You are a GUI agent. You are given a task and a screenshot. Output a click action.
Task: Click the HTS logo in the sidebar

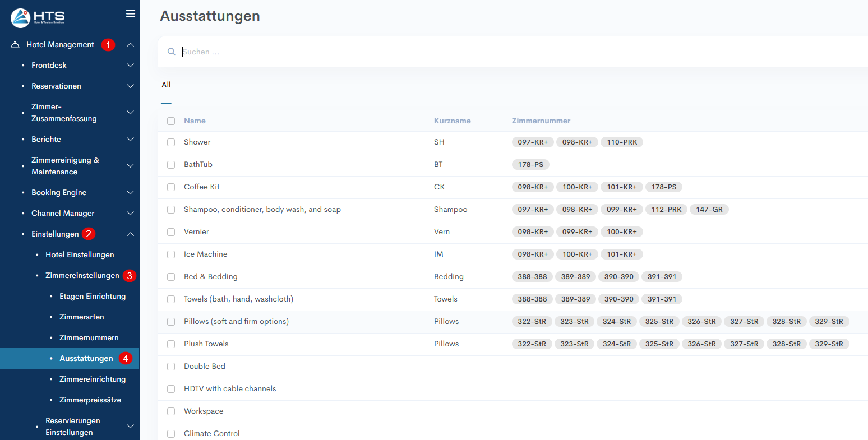click(x=38, y=18)
